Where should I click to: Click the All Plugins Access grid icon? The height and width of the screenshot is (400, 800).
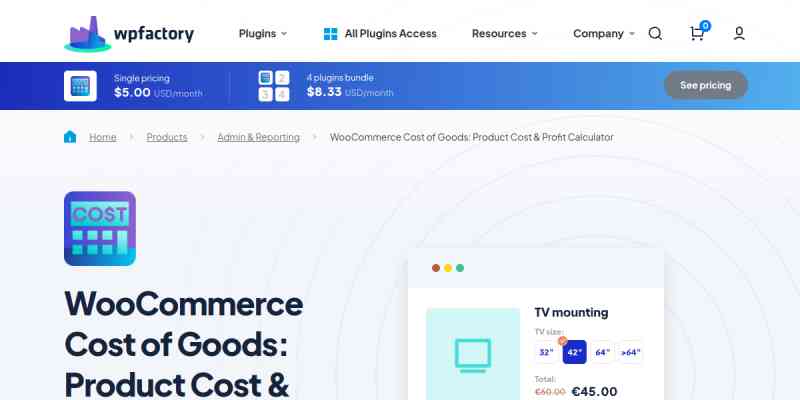coord(331,34)
